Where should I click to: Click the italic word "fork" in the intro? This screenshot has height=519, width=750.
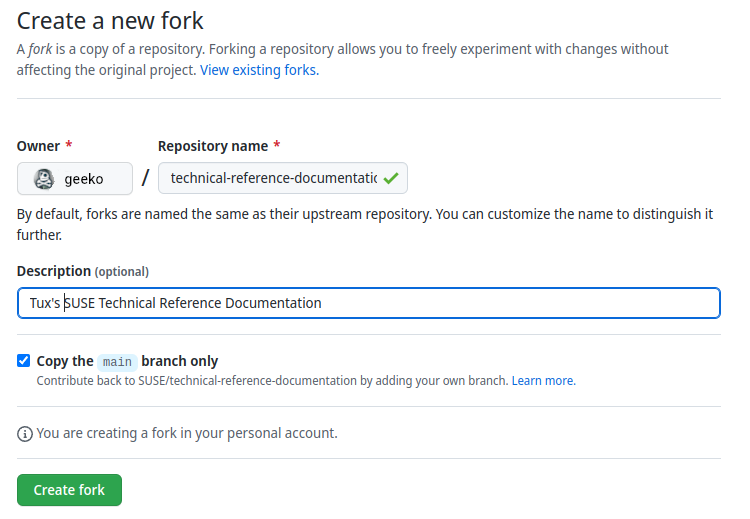point(41,49)
